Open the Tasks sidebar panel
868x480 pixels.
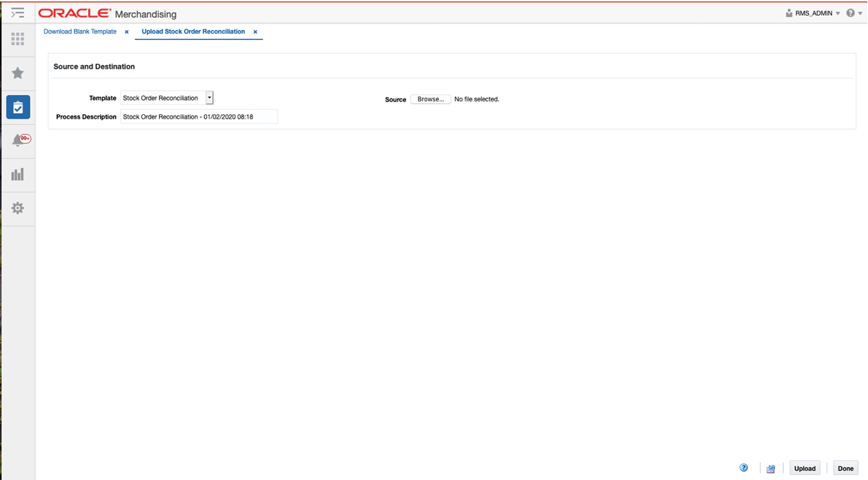click(x=18, y=106)
